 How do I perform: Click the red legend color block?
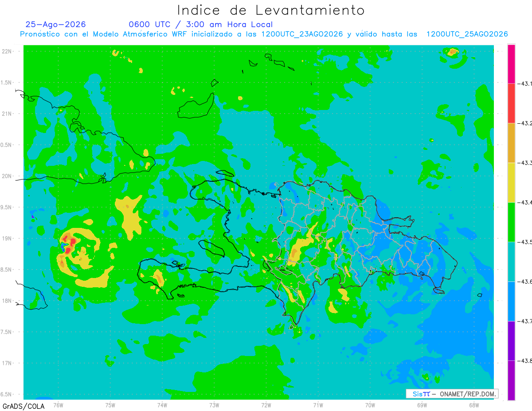(511, 103)
